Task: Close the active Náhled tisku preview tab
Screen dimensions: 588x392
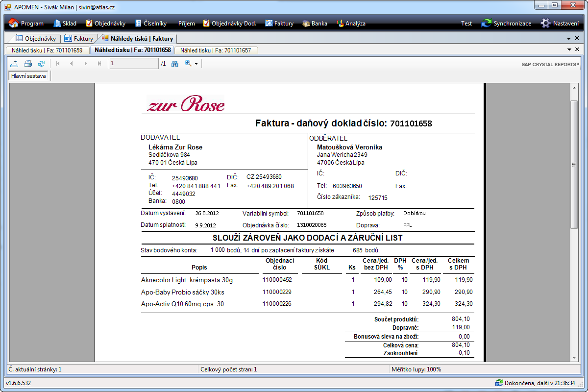Action: click(577, 49)
